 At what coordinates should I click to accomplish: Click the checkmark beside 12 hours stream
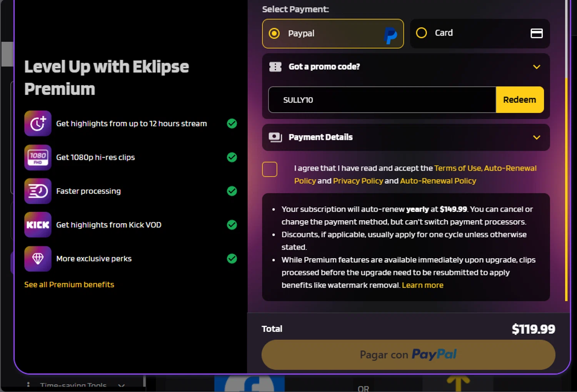[232, 123]
